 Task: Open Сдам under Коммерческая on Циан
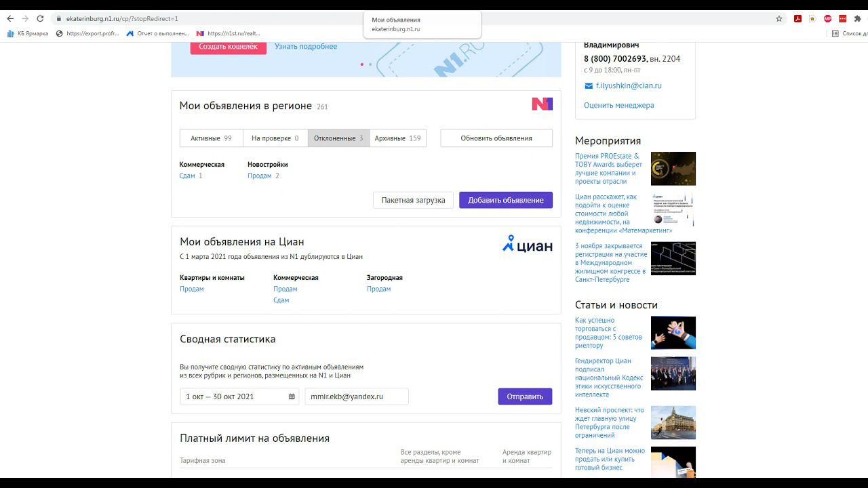pos(281,300)
